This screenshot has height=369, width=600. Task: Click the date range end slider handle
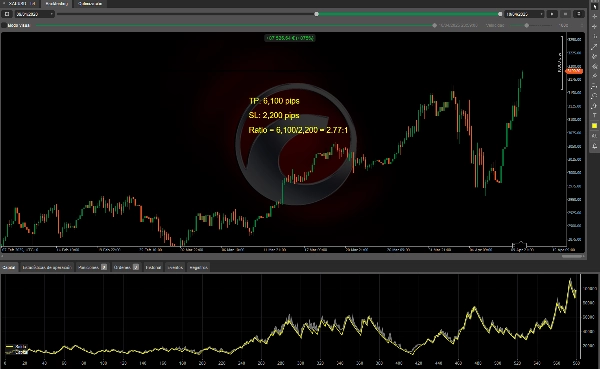[x=500, y=14]
